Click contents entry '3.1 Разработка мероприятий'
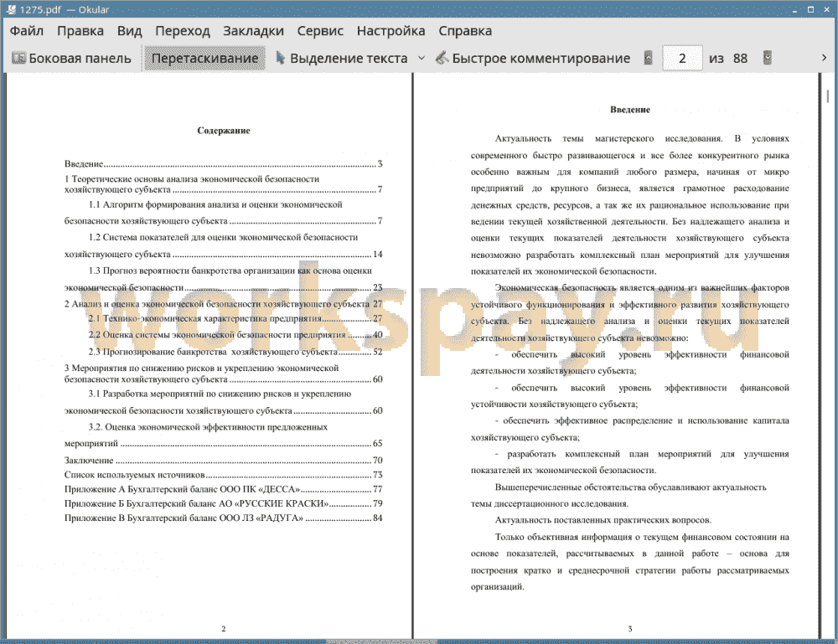This screenshot has width=838, height=644. tap(224, 402)
